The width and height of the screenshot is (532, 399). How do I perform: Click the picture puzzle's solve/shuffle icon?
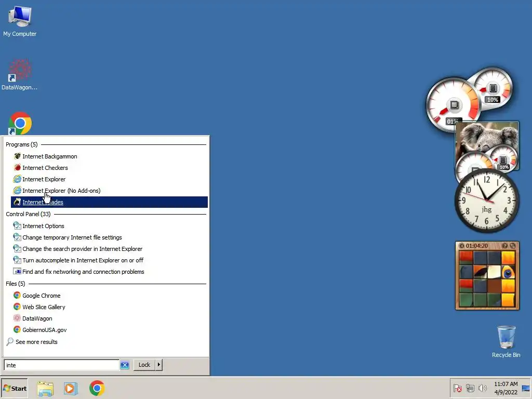pos(513,246)
